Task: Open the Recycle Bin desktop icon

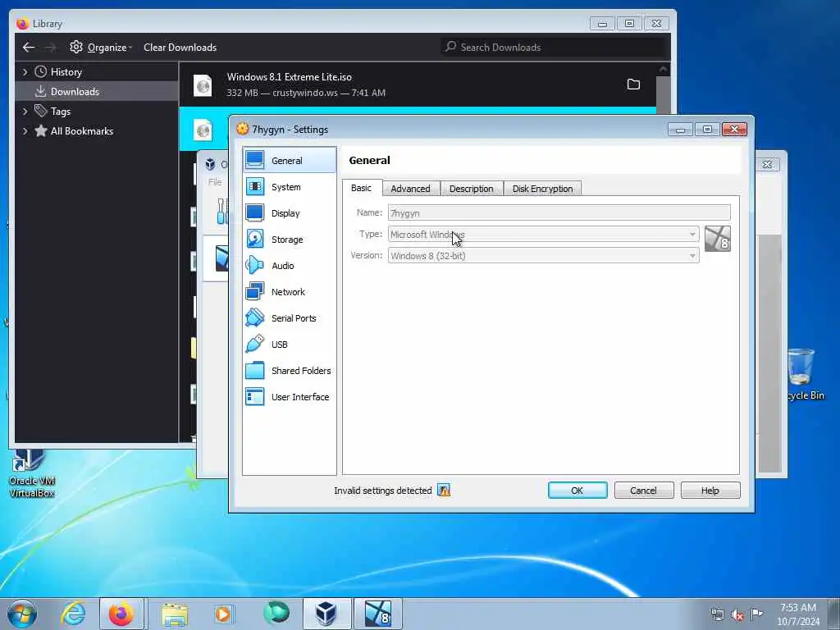Action: pos(802,374)
